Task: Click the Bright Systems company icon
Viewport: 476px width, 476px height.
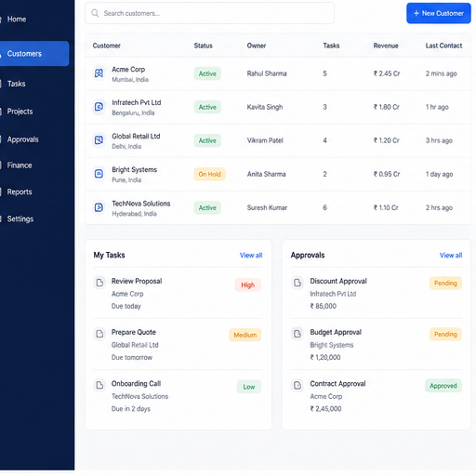Action: pos(99,174)
